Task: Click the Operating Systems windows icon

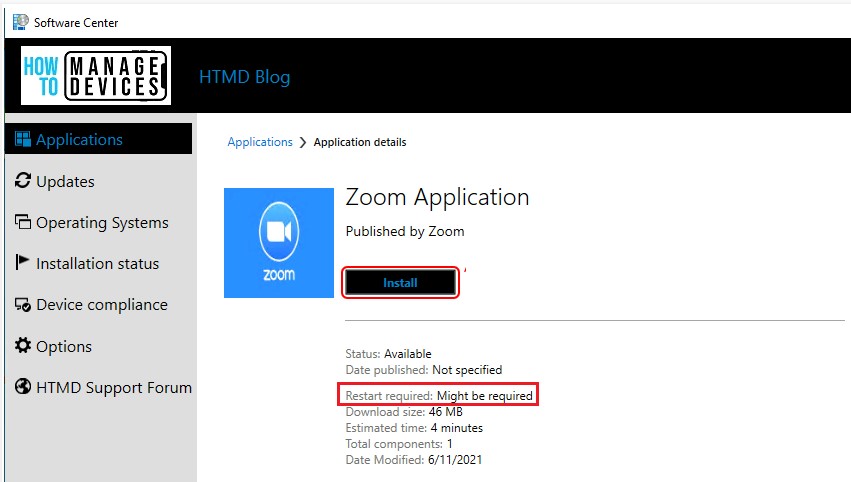Action: (x=23, y=221)
